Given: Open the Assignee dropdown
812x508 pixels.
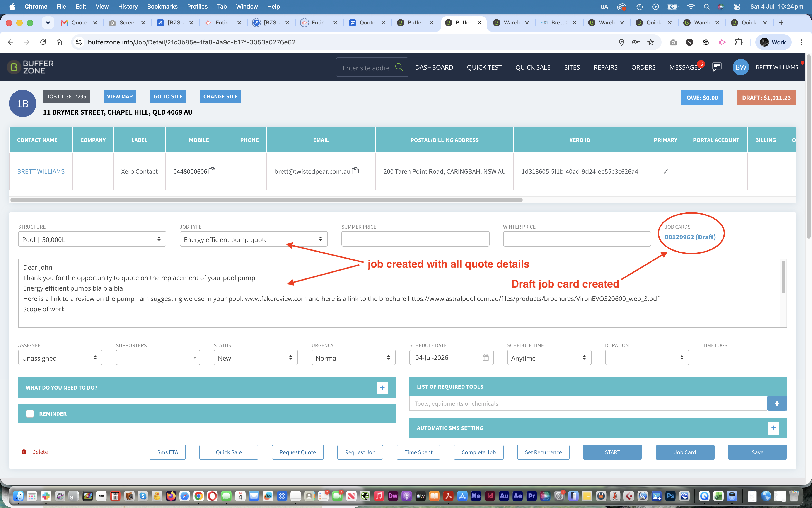Looking at the screenshot, I should [x=60, y=357].
